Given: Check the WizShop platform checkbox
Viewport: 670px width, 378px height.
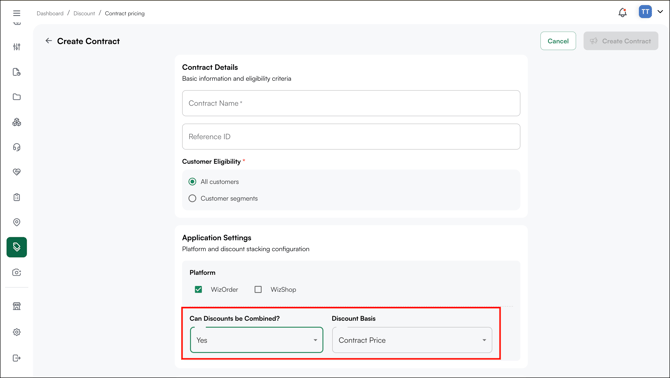Looking at the screenshot, I should (258, 289).
